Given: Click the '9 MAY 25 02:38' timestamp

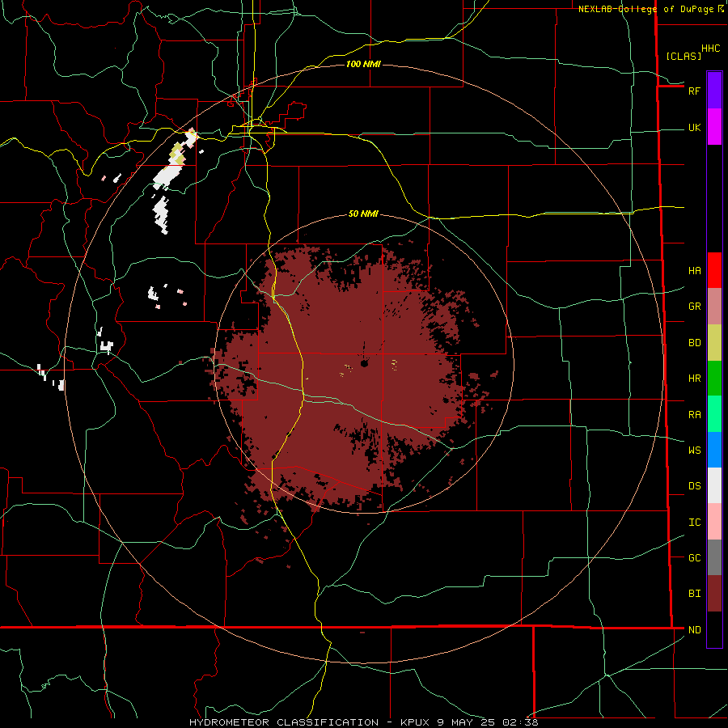Looking at the screenshot, I should click(x=488, y=722).
